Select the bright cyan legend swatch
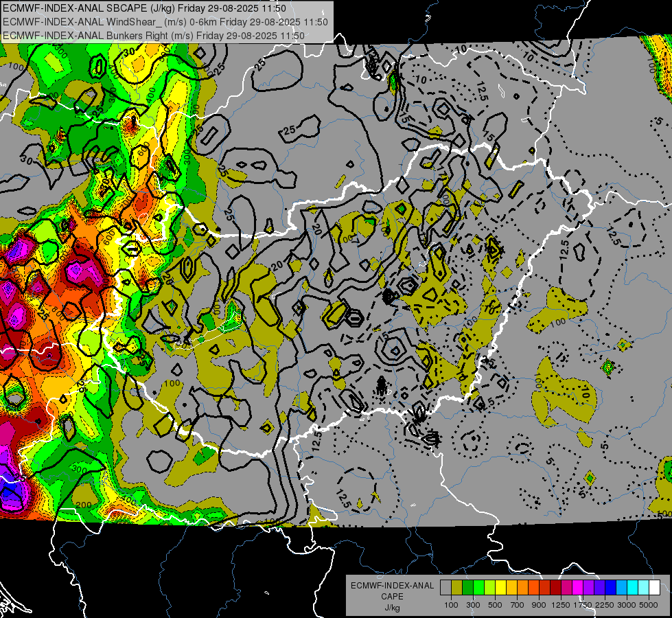The image size is (672, 618). (x=633, y=587)
